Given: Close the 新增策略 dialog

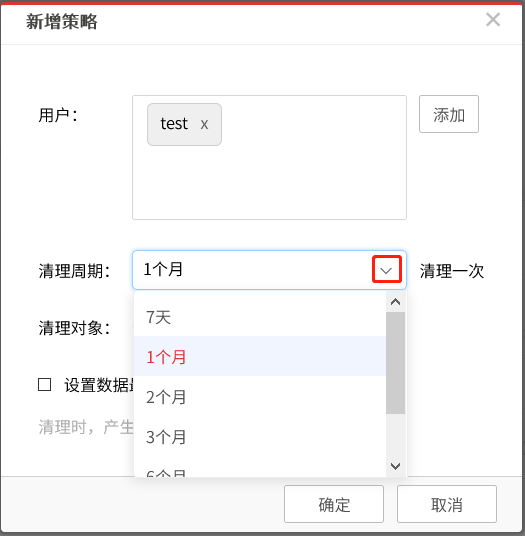Looking at the screenshot, I should pyautogui.click(x=493, y=19).
